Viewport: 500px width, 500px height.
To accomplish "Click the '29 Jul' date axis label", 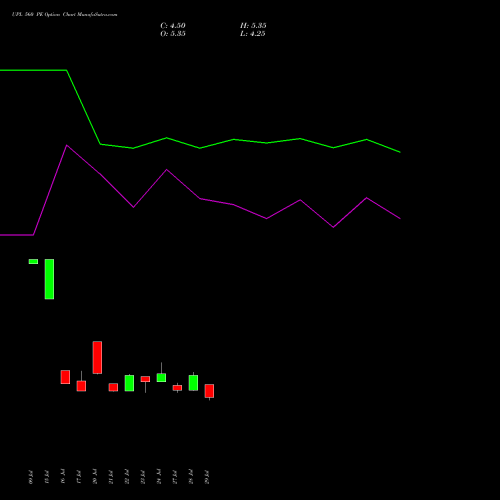I will point(207,477).
